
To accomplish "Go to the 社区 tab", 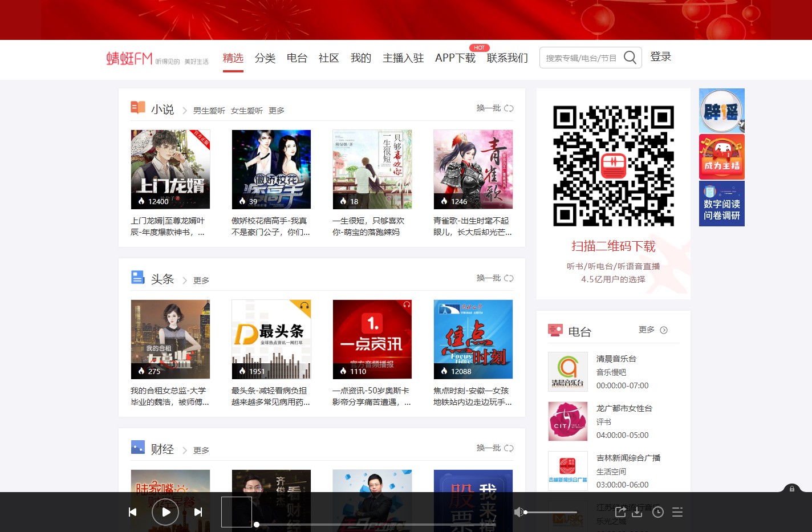I will coord(329,58).
